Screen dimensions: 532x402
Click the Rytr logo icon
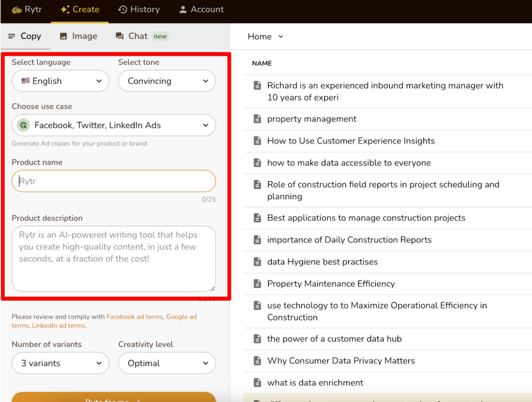pos(17,10)
